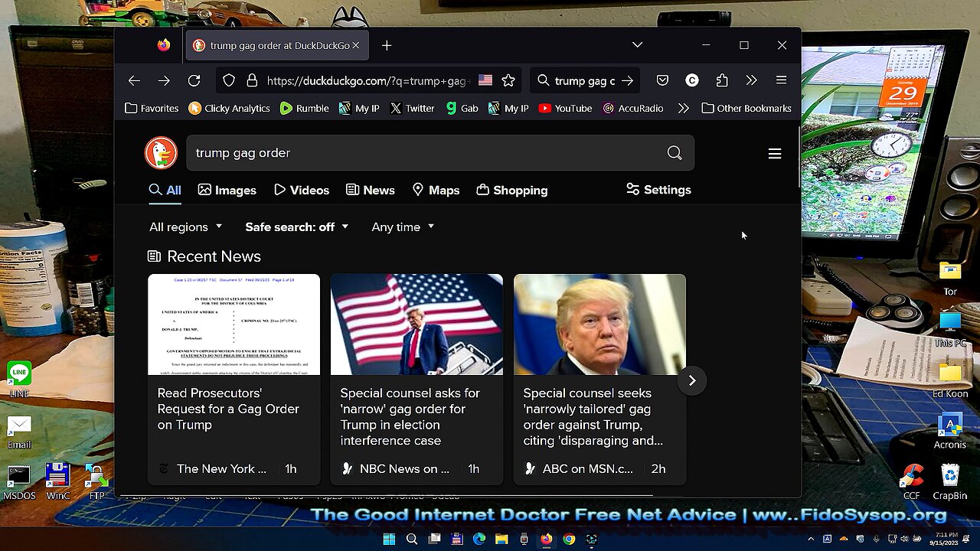Open AccuRadio bookmark
Screen dimensions: 980x551
[x=633, y=109]
